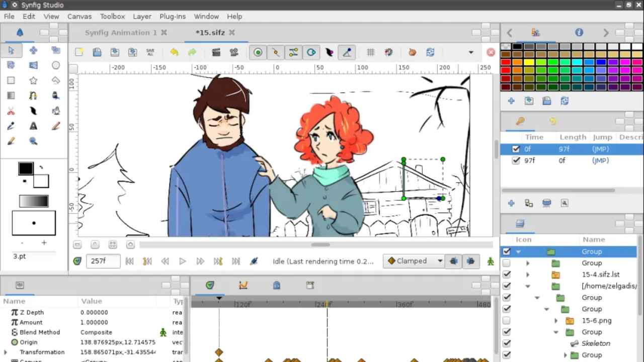644x362 pixels.
Task: Click the current frame field 257f
Action: point(103,261)
